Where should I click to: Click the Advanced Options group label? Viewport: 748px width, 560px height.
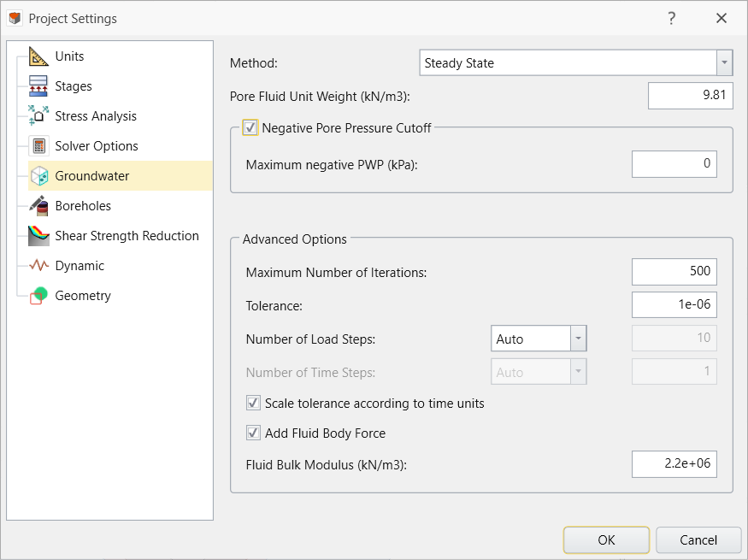pyautogui.click(x=295, y=239)
